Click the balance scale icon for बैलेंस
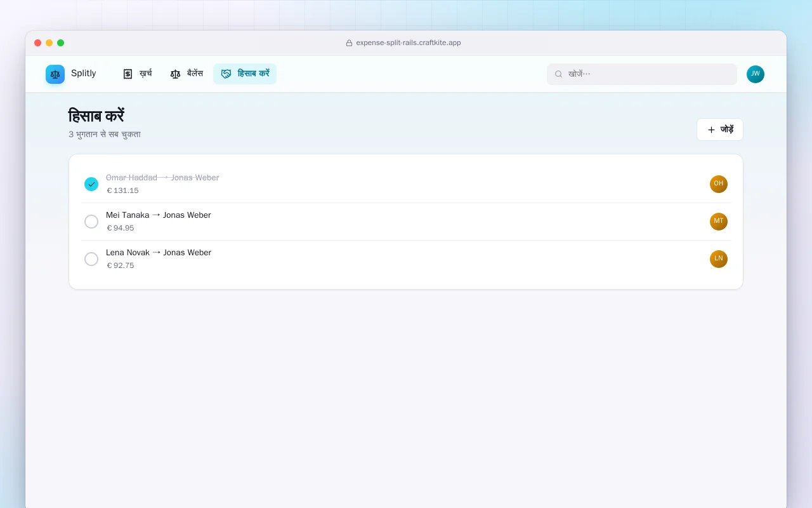Screen dimensions: 812x508 pyautogui.click(x=175, y=74)
